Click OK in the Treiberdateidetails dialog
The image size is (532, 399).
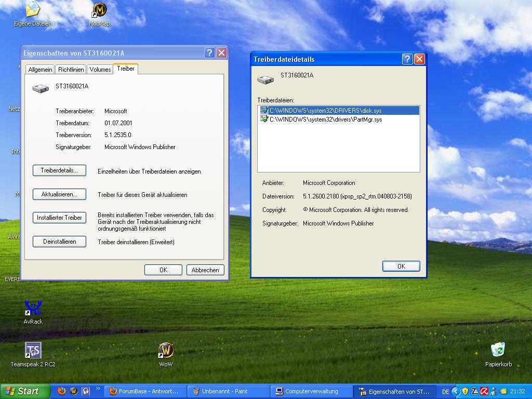[401, 267]
